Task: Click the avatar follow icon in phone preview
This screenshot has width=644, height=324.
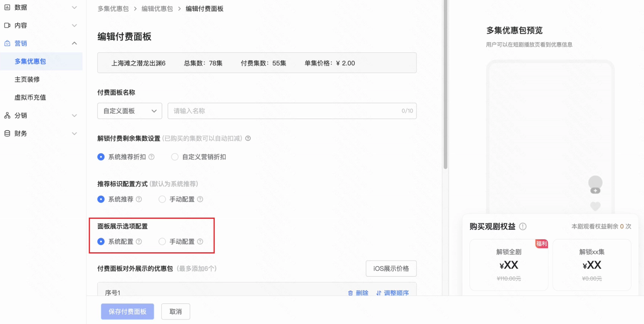Action: (595, 185)
